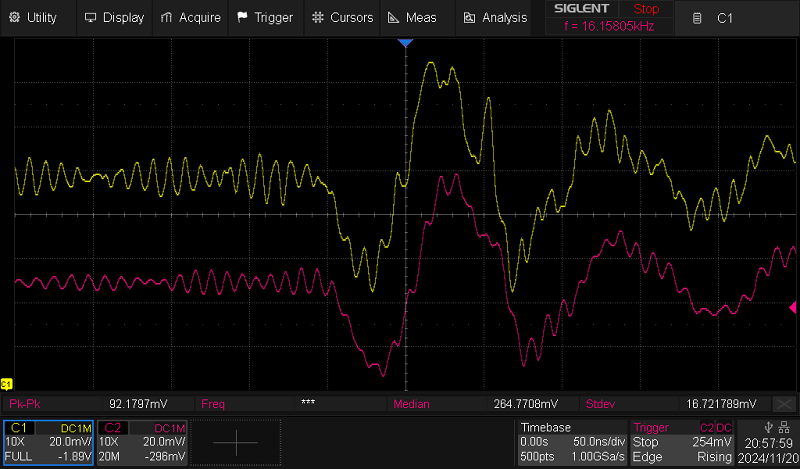Select the C1 channel info box
This screenshot has height=469, width=800.
pos(47,441)
